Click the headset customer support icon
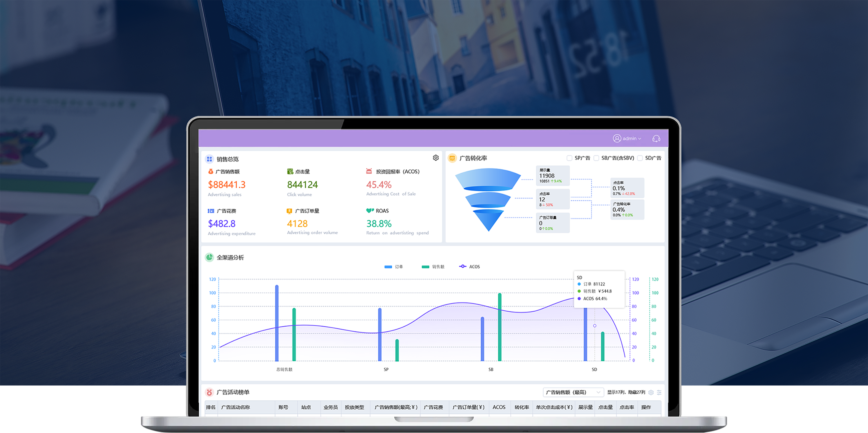This screenshot has height=433, width=868. coord(656,139)
